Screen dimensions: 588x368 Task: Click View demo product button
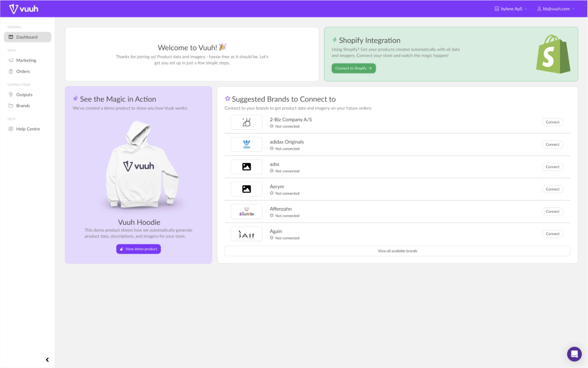pyautogui.click(x=138, y=249)
